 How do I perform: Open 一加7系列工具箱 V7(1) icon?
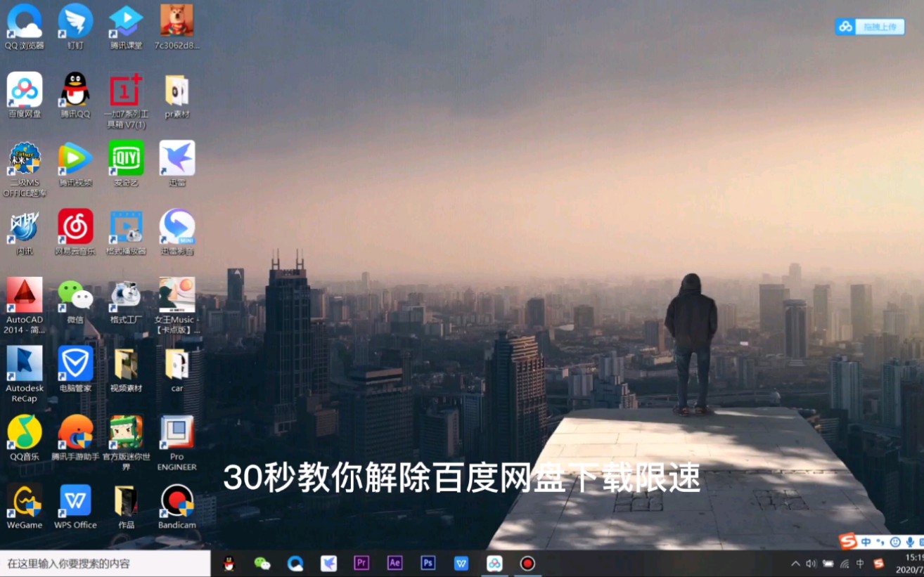coord(126,101)
